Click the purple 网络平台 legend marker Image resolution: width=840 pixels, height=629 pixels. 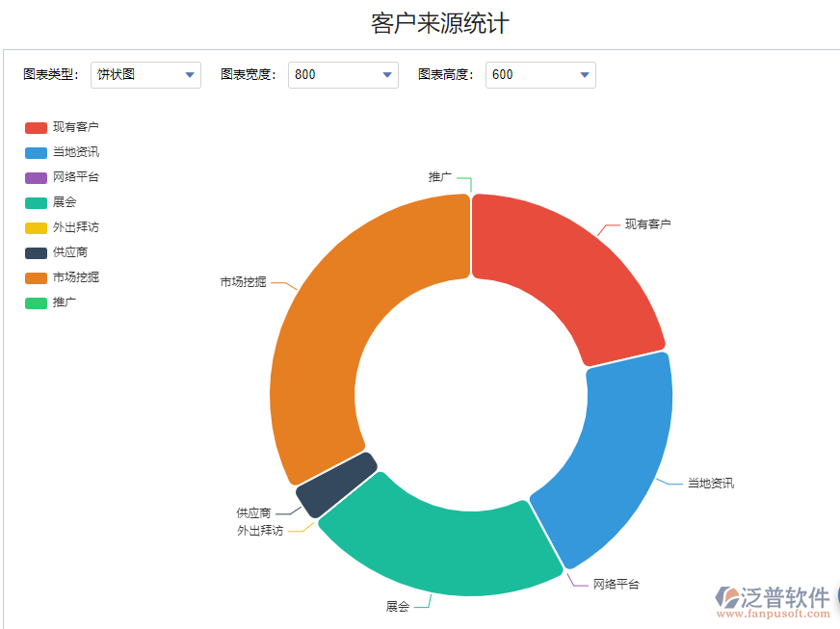click(x=36, y=177)
